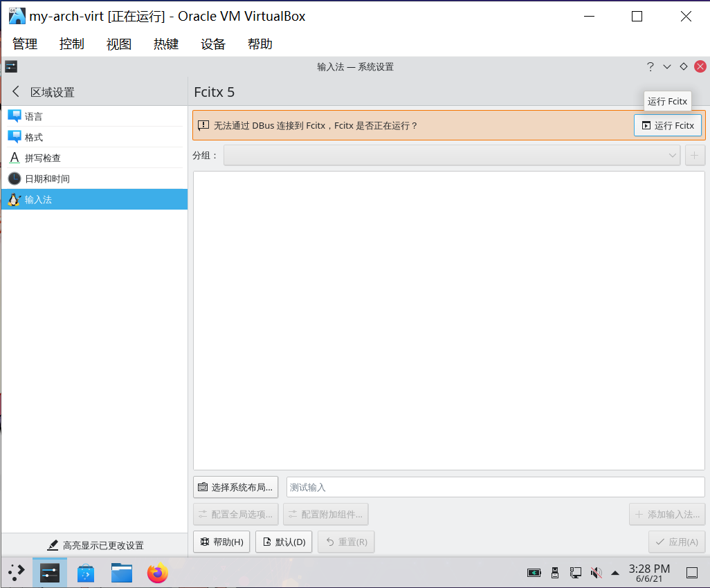Open Firefox from the taskbar
Screen dimensions: 710x588
(x=157, y=573)
